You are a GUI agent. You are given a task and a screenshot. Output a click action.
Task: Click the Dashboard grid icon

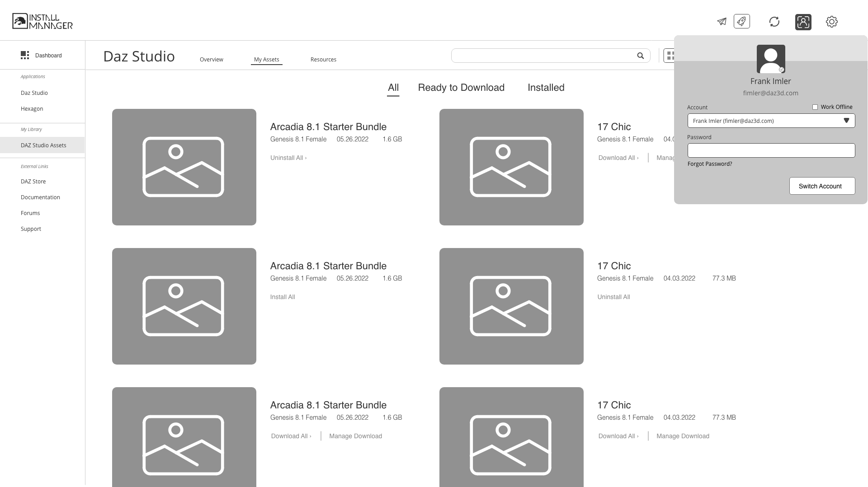tap(25, 55)
